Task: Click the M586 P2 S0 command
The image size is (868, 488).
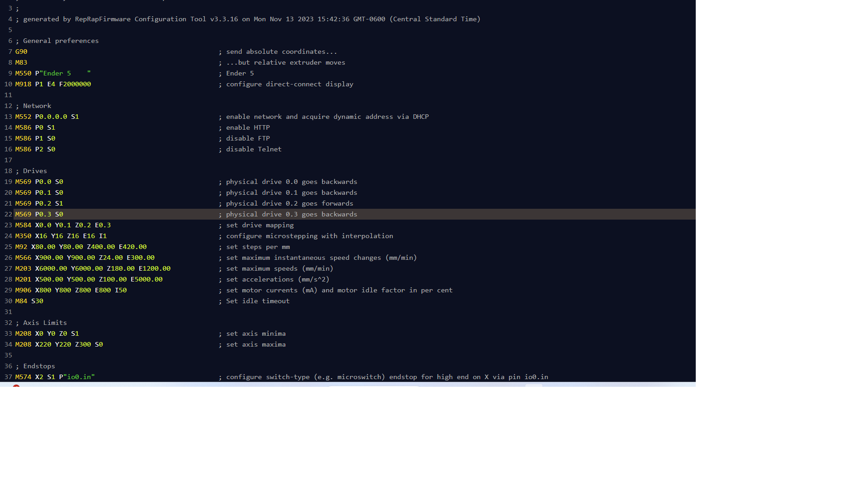Action: point(35,149)
